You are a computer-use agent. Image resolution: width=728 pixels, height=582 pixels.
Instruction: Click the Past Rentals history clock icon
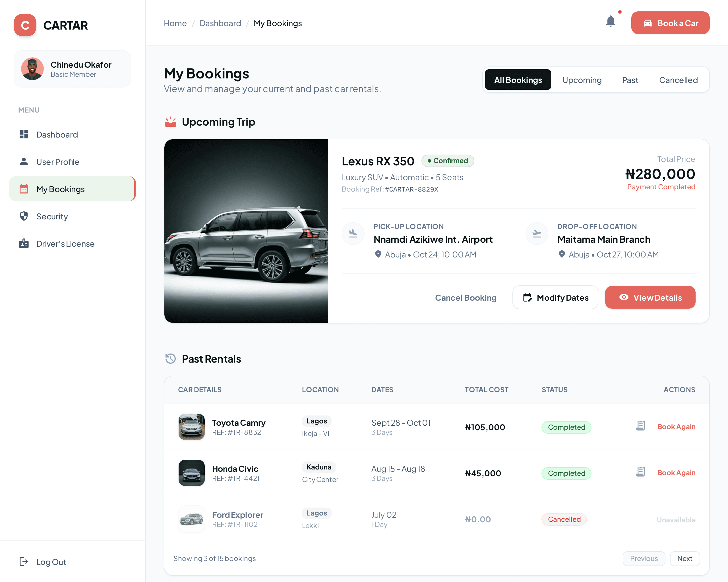(x=171, y=359)
